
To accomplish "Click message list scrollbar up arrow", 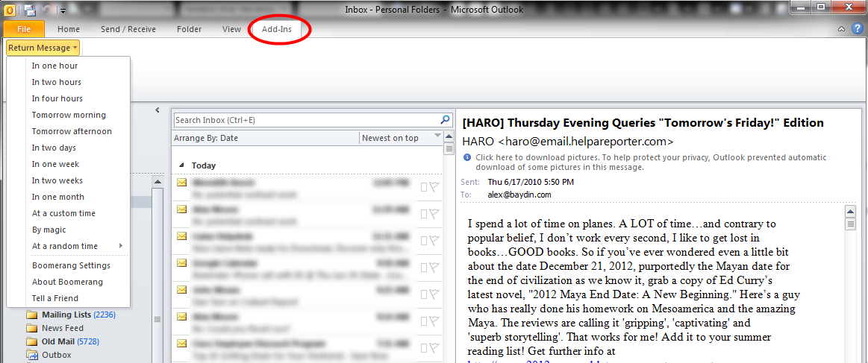I will [x=449, y=136].
